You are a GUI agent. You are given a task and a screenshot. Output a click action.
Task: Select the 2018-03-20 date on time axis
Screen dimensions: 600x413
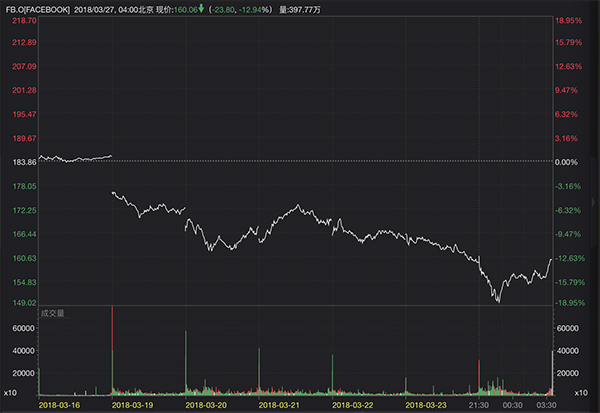[x=208, y=405]
